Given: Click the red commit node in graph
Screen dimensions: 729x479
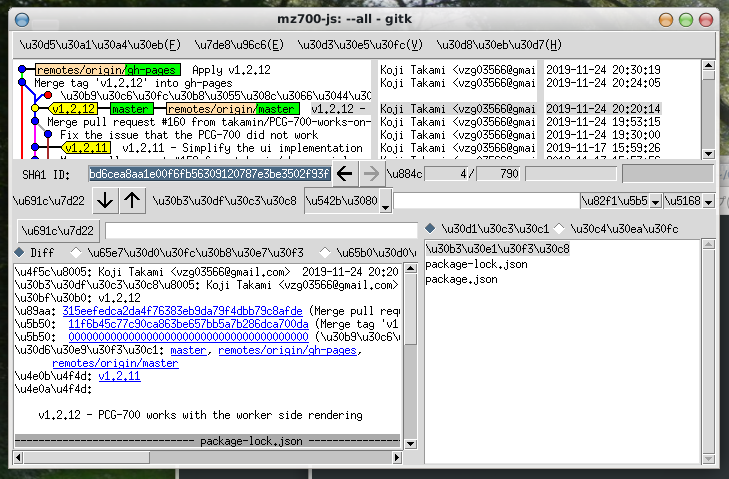Looking at the screenshot, I should (x=48, y=95).
